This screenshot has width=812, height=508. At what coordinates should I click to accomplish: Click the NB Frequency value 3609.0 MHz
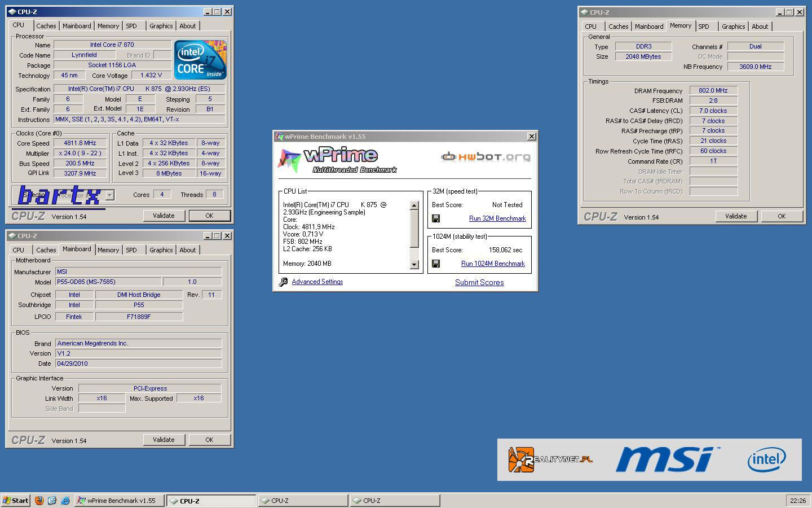coord(756,67)
